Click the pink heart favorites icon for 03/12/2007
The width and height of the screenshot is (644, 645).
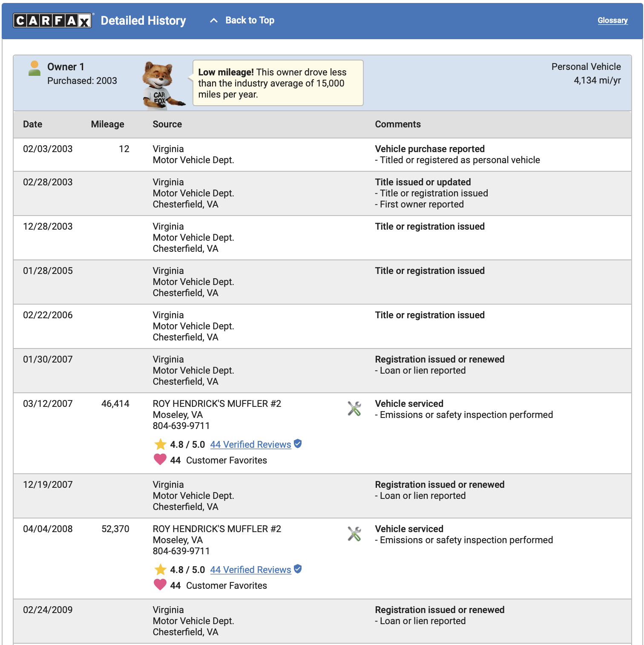(160, 460)
